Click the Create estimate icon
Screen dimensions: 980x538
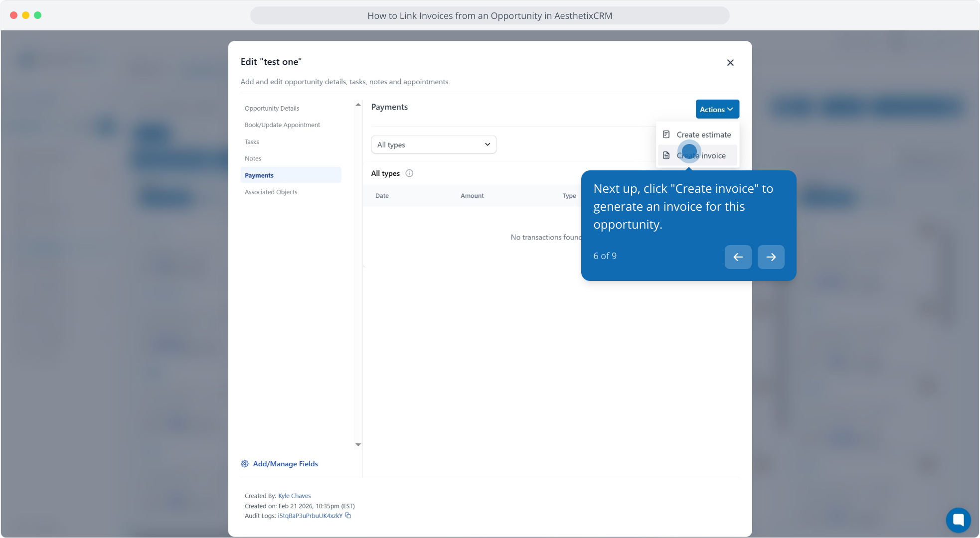click(666, 134)
